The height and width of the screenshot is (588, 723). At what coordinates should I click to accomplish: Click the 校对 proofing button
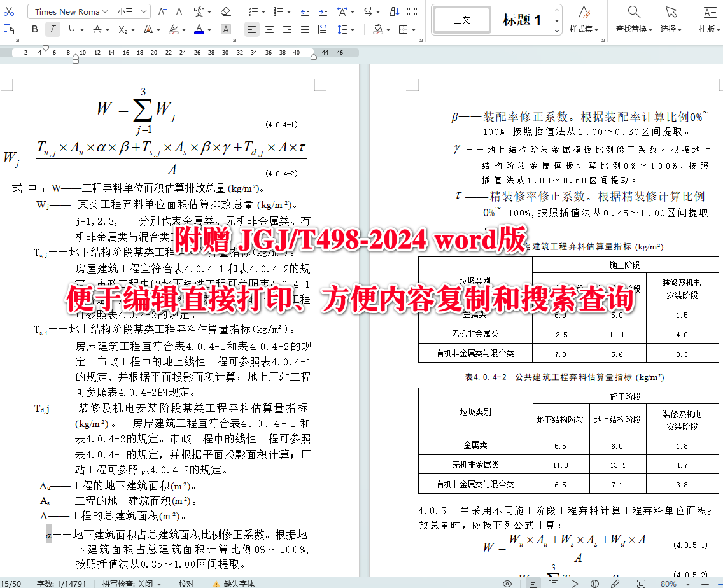(x=186, y=583)
